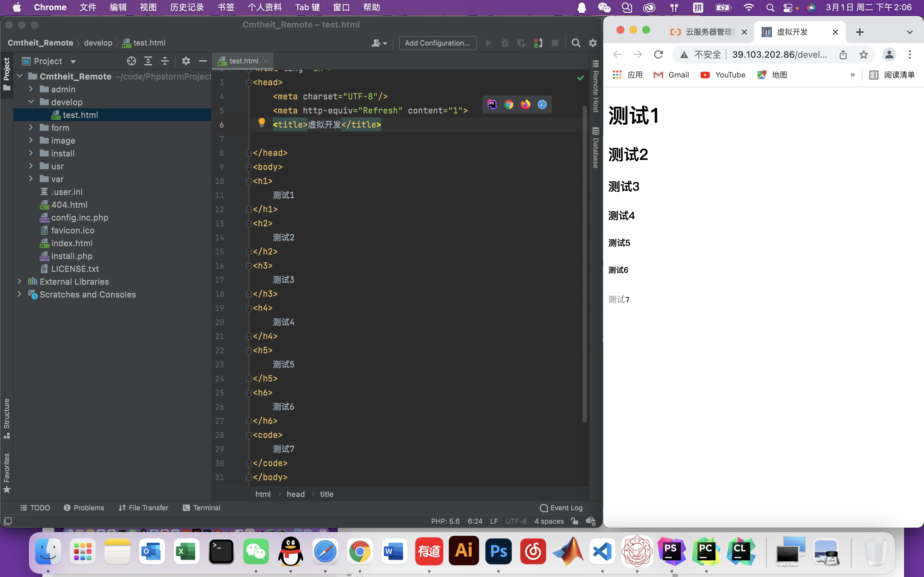Toggle read-only lock in status bar
This screenshot has height=577, width=924.
coord(574,521)
